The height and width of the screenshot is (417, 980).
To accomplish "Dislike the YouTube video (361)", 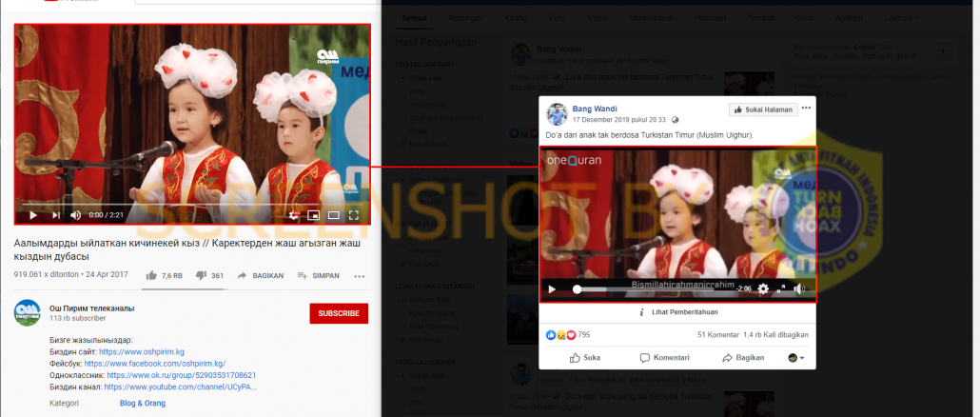I will (209, 276).
